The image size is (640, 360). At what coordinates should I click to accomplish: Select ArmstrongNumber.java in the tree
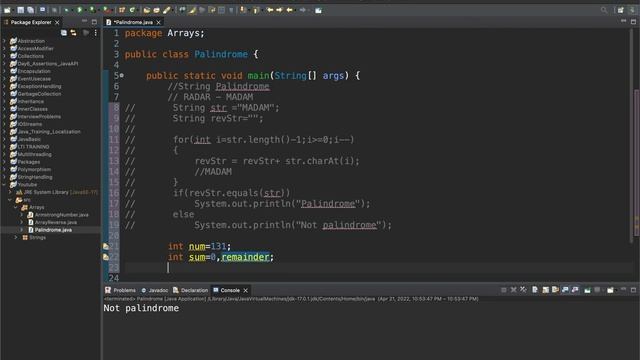tap(61, 215)
